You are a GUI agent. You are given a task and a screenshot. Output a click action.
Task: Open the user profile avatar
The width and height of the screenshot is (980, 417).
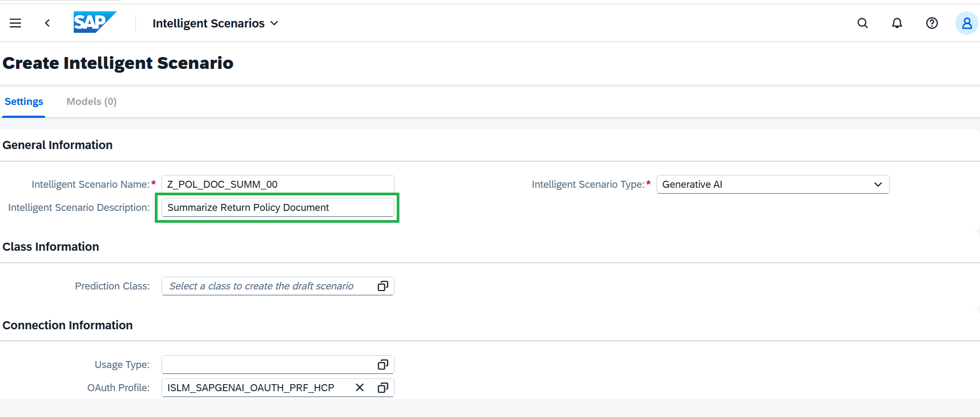967,23
